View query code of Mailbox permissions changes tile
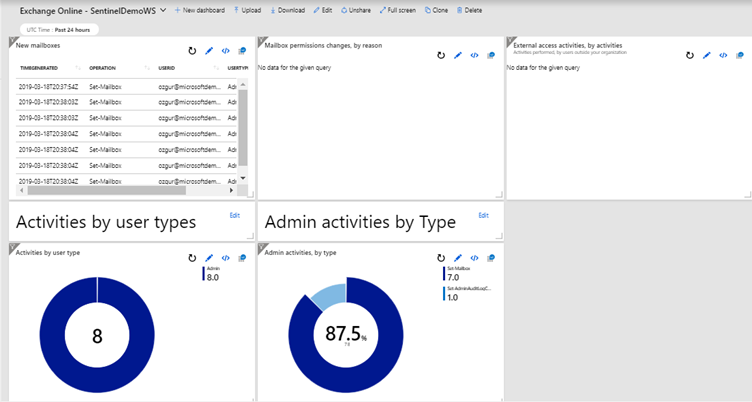This screenshot has width=752, height=402. [x=474, y=56]
